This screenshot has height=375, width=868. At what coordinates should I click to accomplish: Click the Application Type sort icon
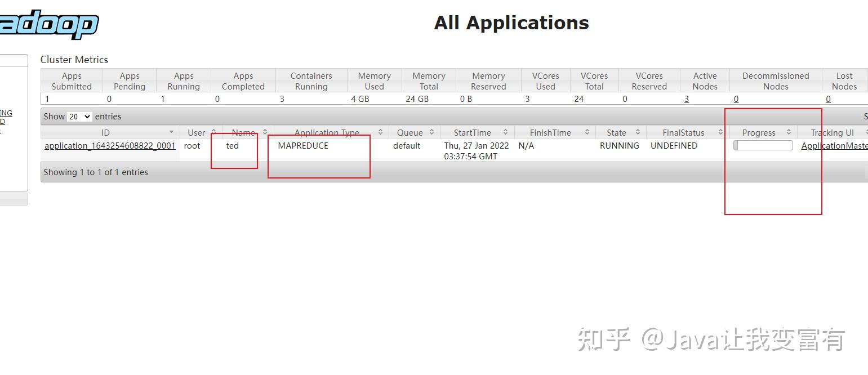pos(381,132)
